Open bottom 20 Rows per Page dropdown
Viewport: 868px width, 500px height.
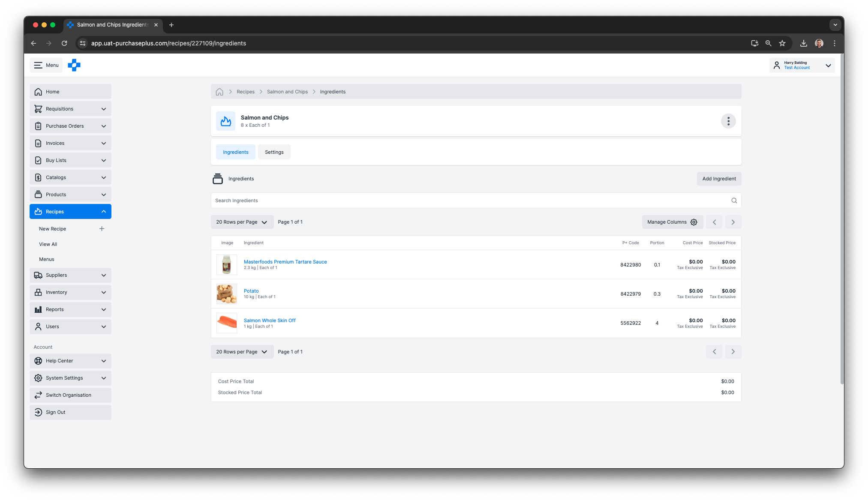242,352
